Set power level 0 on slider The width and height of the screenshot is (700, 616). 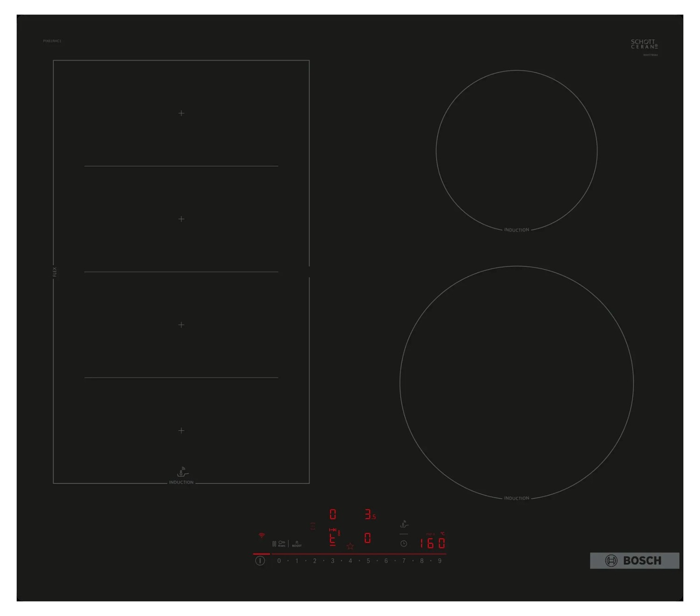tap(279, 561)
